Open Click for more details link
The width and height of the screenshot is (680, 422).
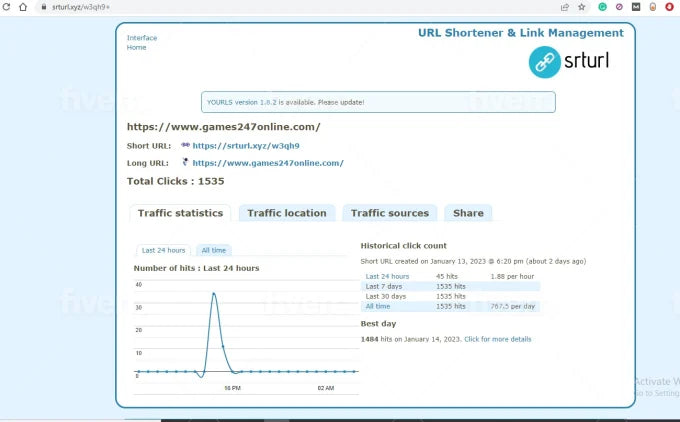[x=497, y=339]
